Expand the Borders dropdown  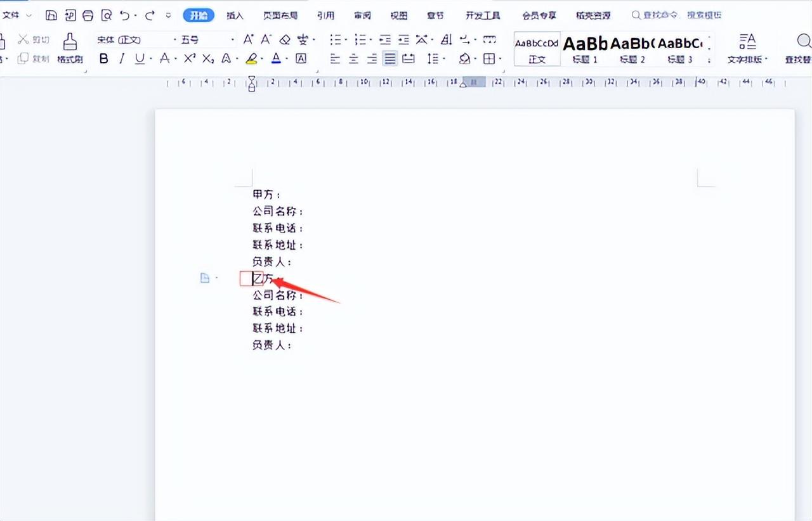click(500, 59)
